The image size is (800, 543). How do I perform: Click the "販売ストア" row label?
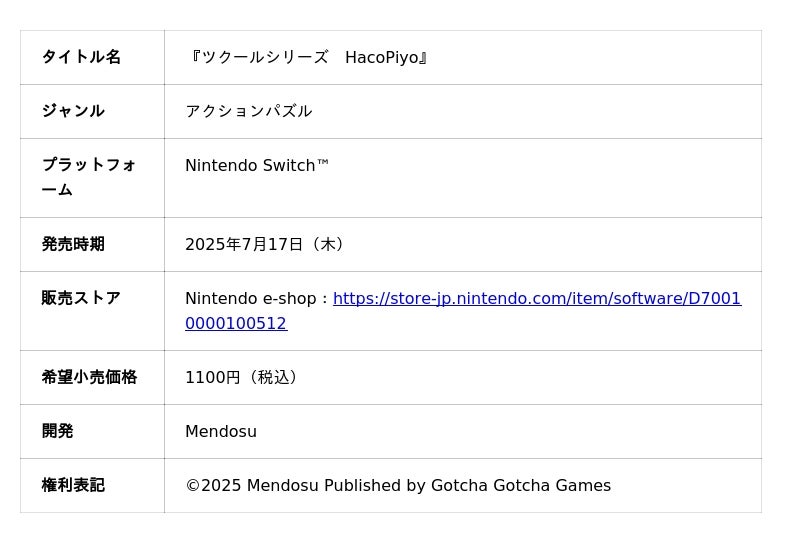[82, 298]
